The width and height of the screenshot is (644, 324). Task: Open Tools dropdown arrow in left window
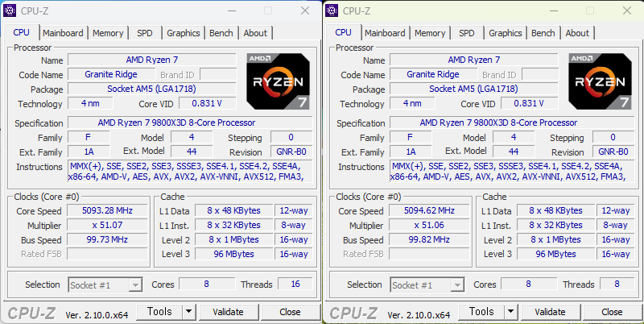pos(188,312)
